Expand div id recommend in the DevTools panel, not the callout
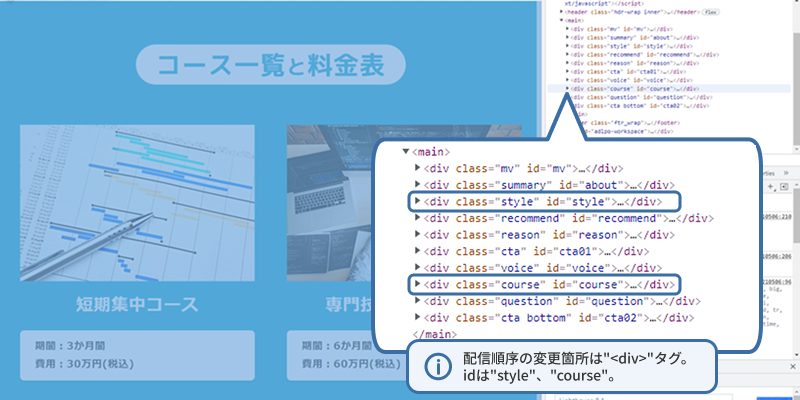The image size is (800, 400). click(567, 54)
